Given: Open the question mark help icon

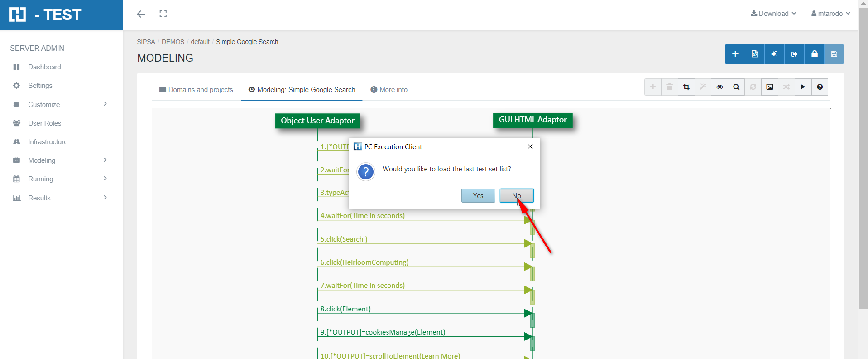Looking at the screenshot, I should pyautogui.click(x=820, y=87).
